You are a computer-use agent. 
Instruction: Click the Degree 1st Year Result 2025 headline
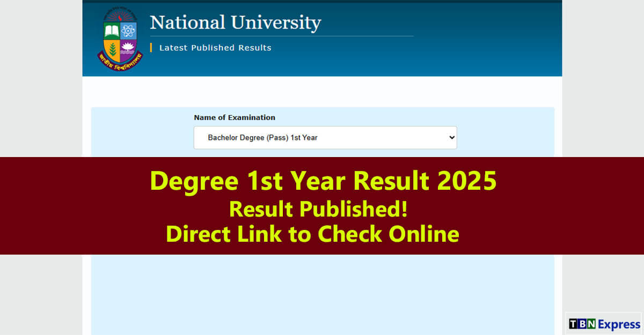pyautogui.click(x=324, y=181)
